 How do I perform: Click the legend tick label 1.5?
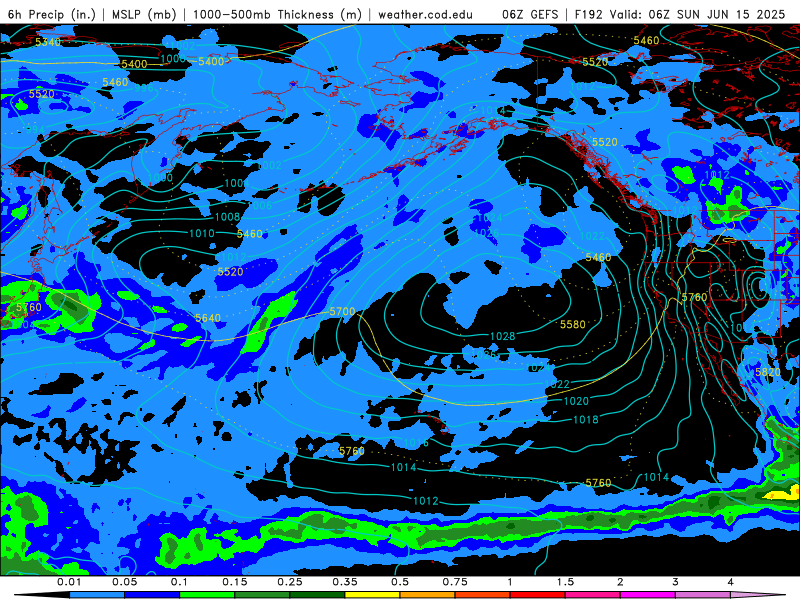coord(565,582)
